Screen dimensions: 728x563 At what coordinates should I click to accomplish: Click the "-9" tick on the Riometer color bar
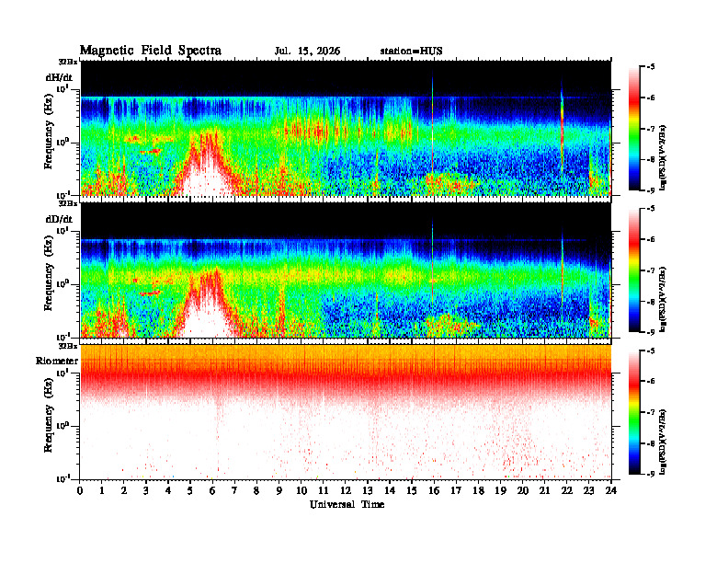651,474
